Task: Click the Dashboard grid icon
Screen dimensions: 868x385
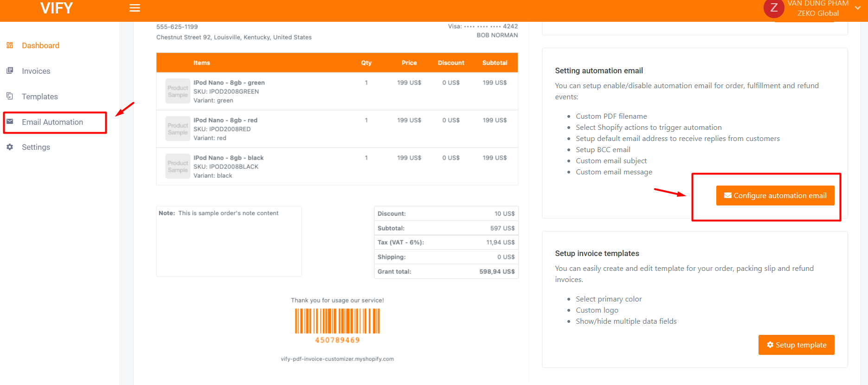Action: (x=10, y=45)
